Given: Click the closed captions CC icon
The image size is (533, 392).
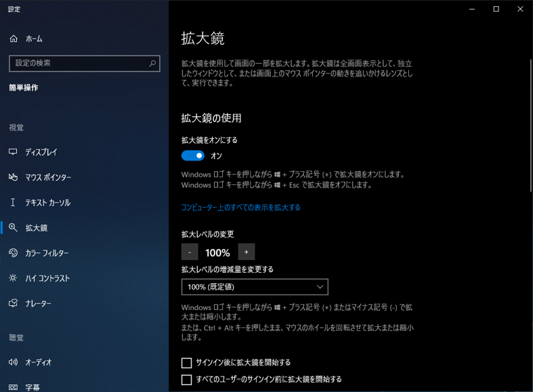Looking at the screenshot, I should [x=13, y=387].
